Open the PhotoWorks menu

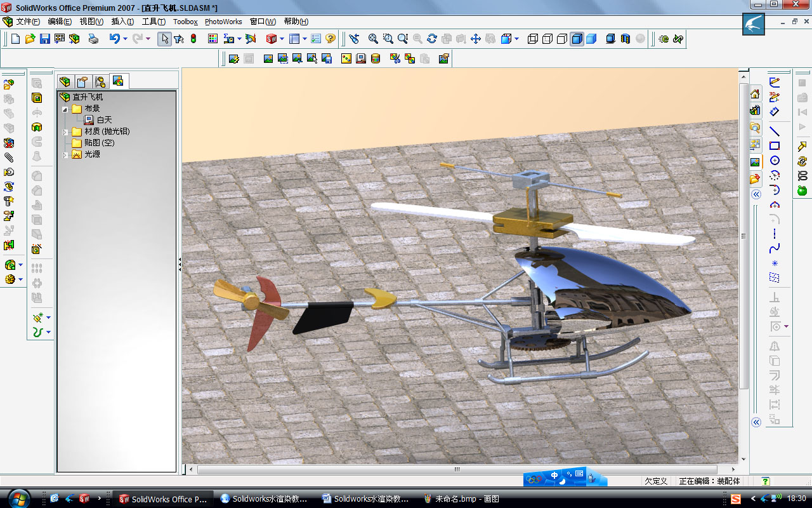(223, 22)
